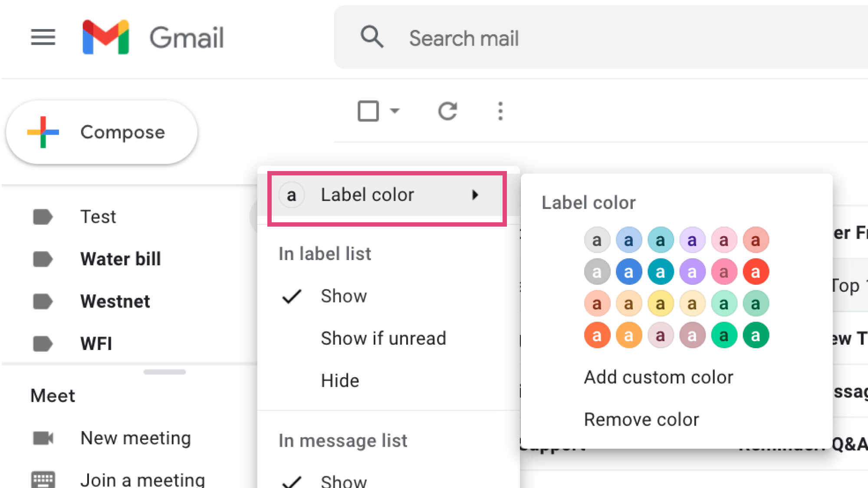
Task: Click the Gmail logo icon
Action: 105,37
